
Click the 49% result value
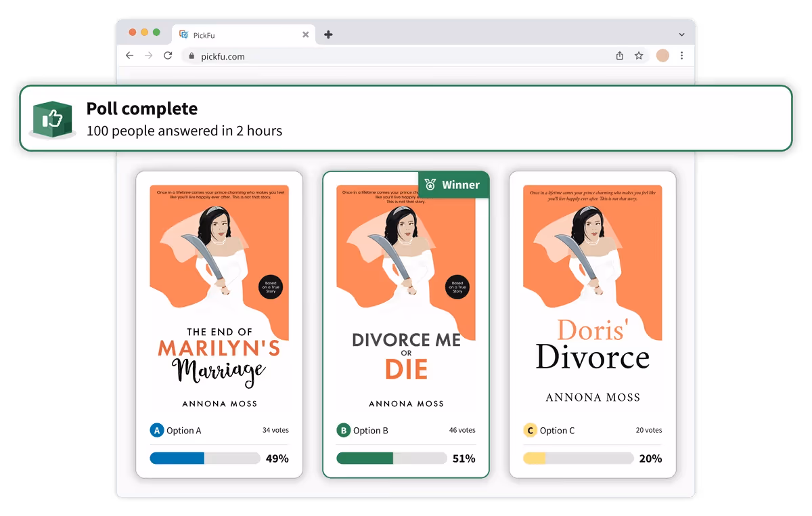[277, 458]
